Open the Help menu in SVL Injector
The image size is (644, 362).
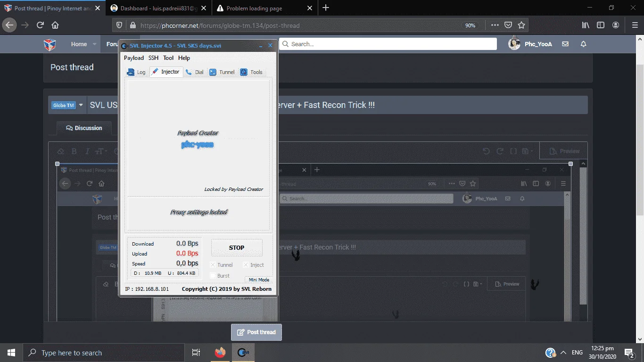[184, 58]
